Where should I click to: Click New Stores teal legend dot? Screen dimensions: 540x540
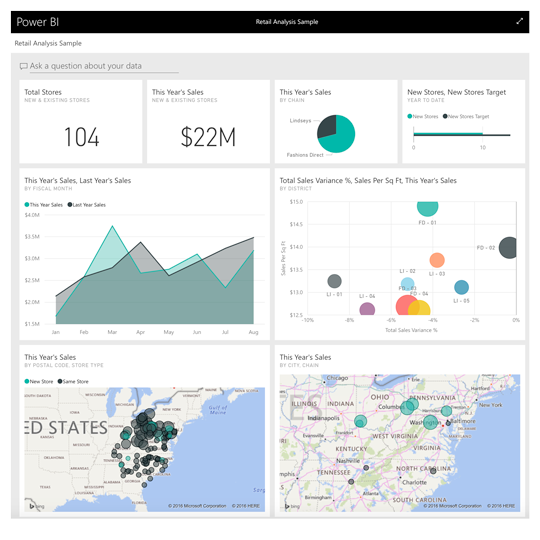pyautogui.click(x=410, y=116)
